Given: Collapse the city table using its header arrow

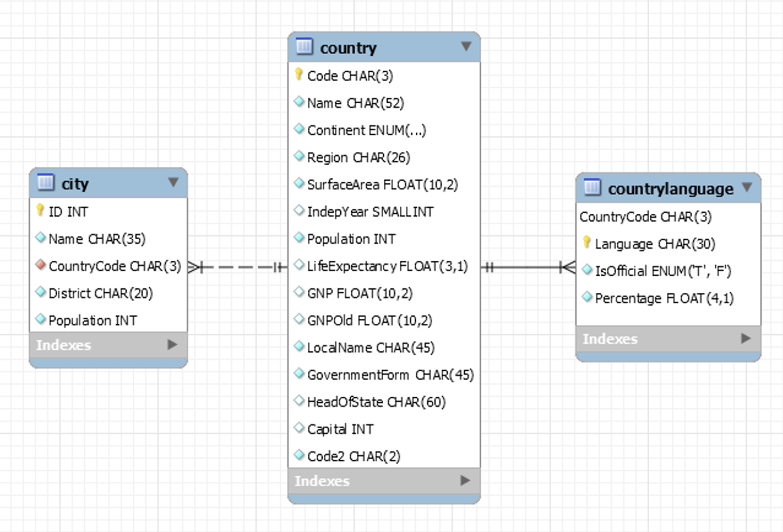Looking at the screenshot, I should pyautogui.click(x=173, y=182).
